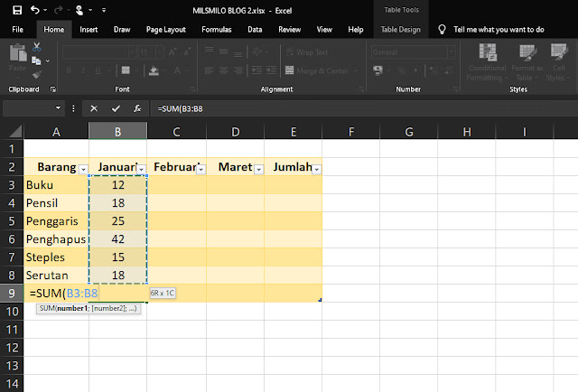
Task: Click Format as Table
Action: [x=527, y=62]
